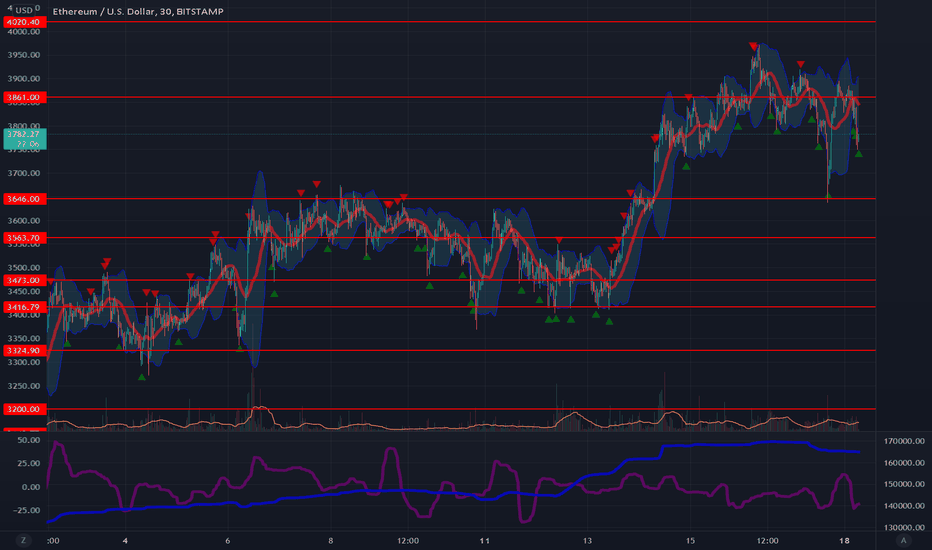Click the 3950.00 price axis value
This screenshot has height=550, width=932.
point(24,55)
